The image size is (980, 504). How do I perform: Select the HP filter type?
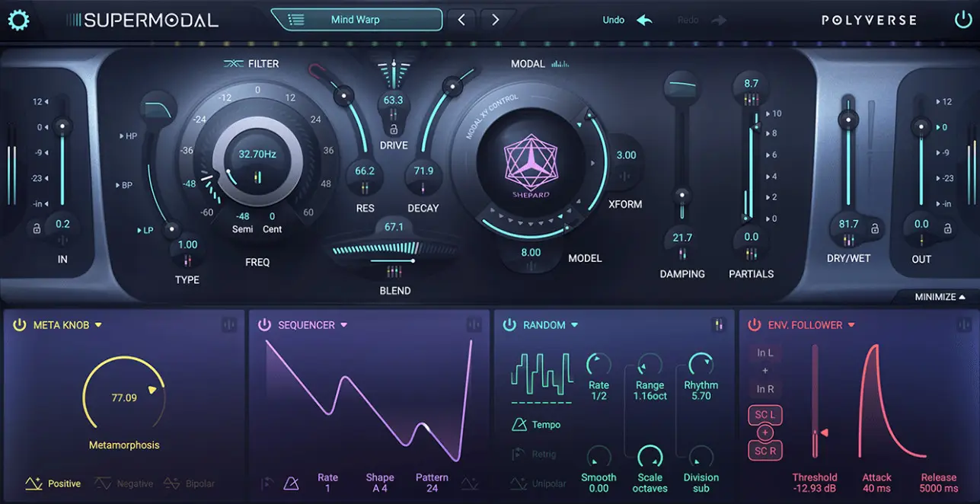coord(128,136)
